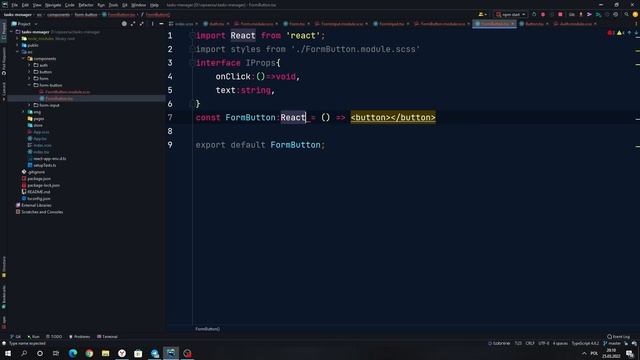This screenshot has height=360, width=640.
Task: Open the Navigate menu
Action: (x=53, y=5)
